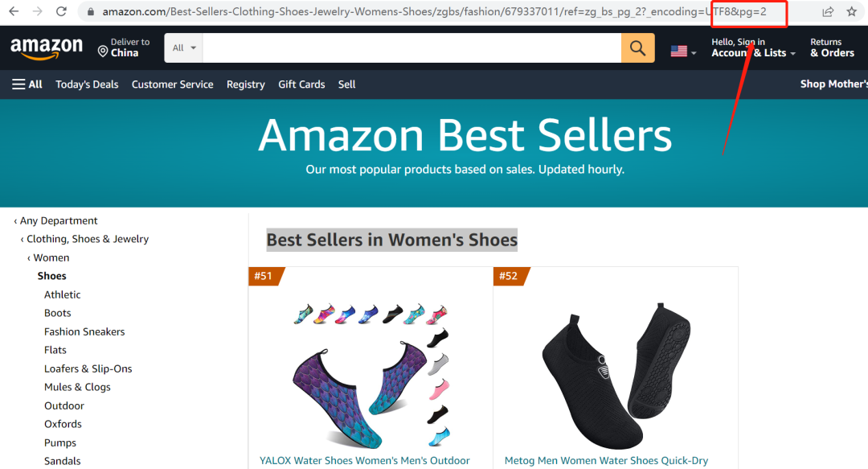The height and width of the screenshot is (469, 868).
Task: Click the Deliver to China location pin
Action: (103, 51)
